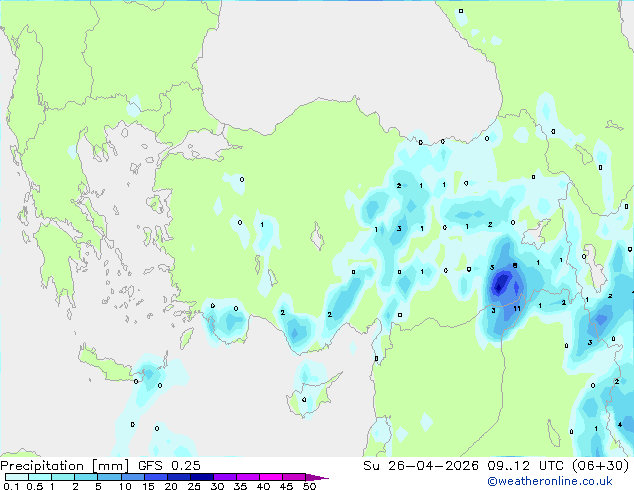Click the 10–15 mm legend swatch
The width and height of the screenshot is (634, 490).
[x=132, y=477]
